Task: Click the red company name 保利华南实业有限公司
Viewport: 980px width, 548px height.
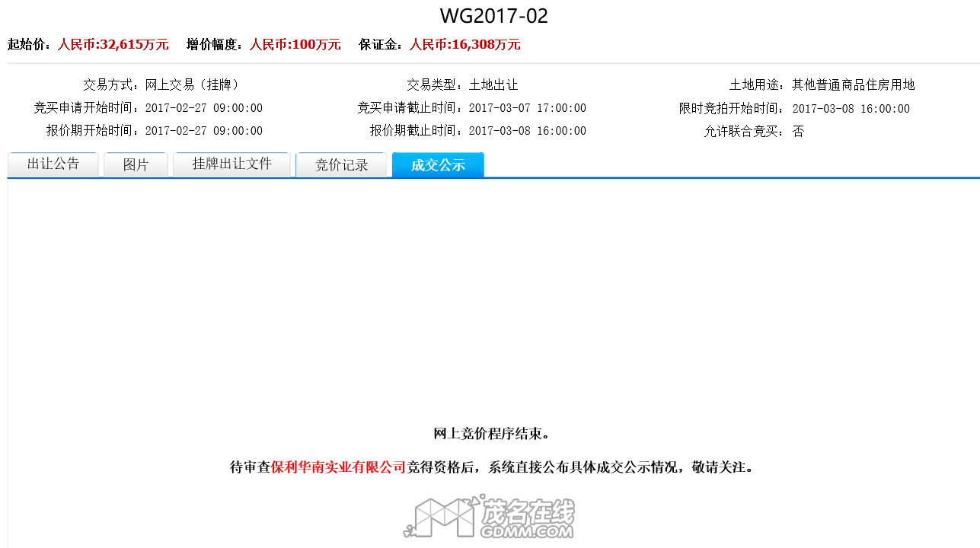Action: click(x=339, y=467)
